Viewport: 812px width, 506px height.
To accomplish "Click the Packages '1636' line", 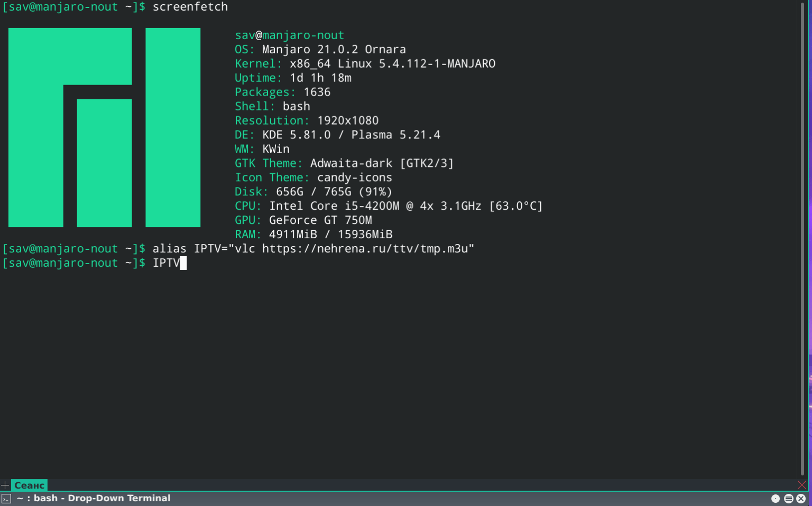I will (x=283, y=92).
